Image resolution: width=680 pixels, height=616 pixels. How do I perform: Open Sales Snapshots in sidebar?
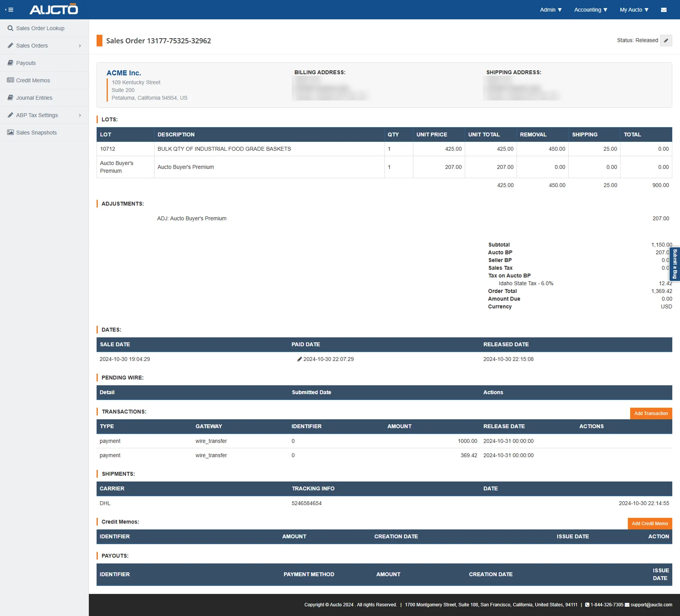click(44, 133)
